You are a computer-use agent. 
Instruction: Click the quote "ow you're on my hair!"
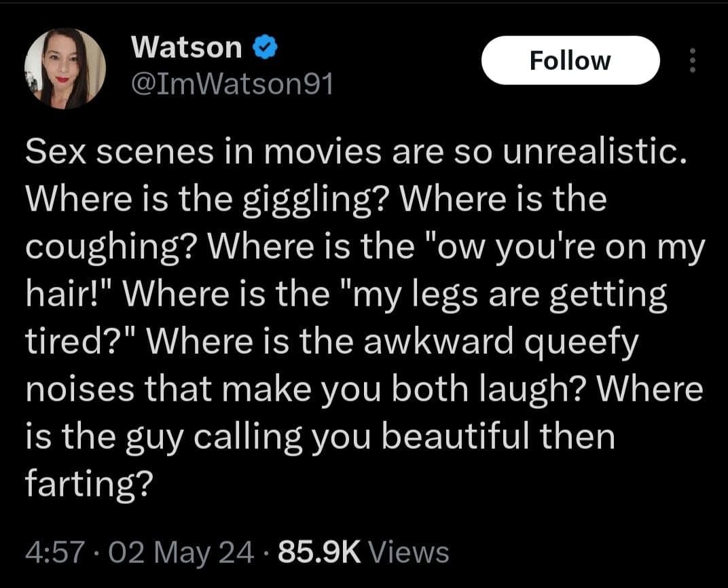(x=558, y=248)
